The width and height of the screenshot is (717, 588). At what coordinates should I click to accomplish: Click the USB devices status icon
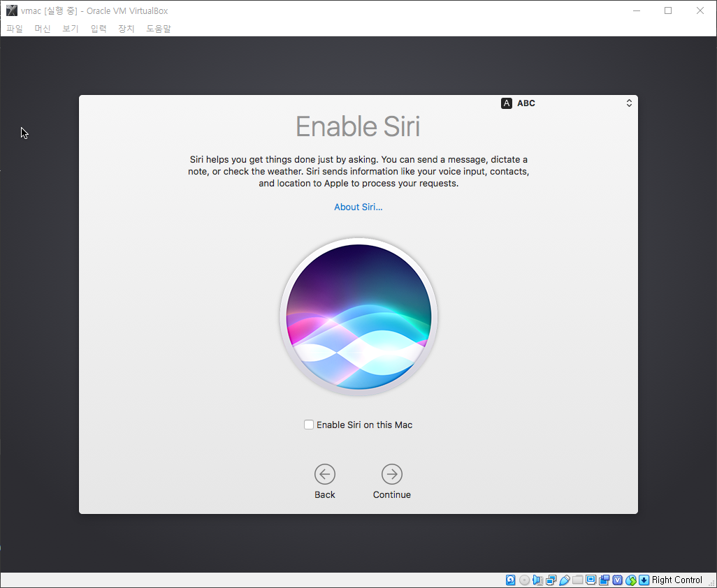click(x=564, y=580)
